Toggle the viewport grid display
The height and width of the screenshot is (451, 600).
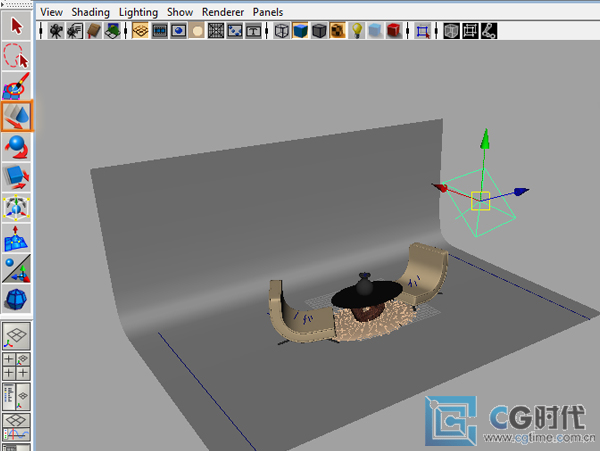140,31
